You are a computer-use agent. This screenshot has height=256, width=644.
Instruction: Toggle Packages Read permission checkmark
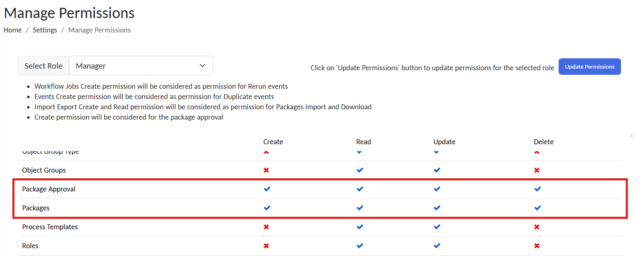[360, 208]
